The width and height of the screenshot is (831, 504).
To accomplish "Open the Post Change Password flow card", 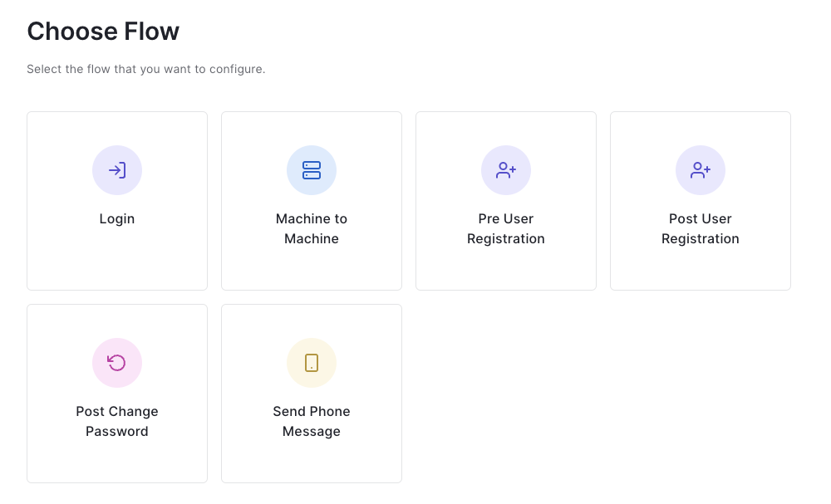I will click(x=117, y=394).
